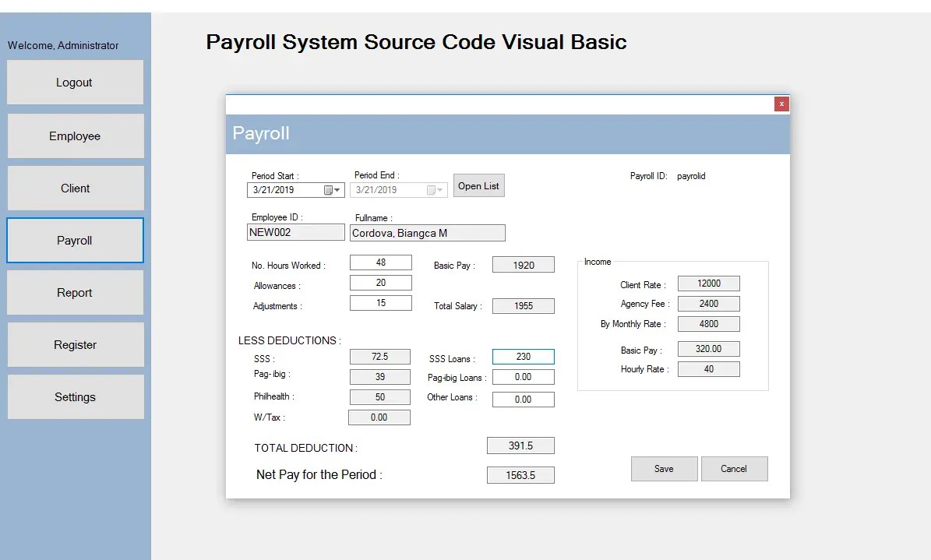This screenshot has height=560, width=931.
Task: Click the Allowances input field
Action: [x=380, y=283]
